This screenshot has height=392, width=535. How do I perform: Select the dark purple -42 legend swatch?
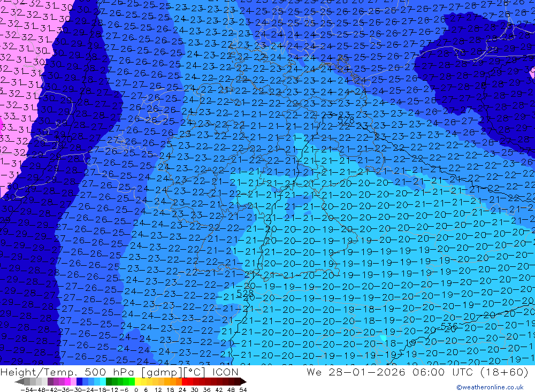click(x=50, y=381)
